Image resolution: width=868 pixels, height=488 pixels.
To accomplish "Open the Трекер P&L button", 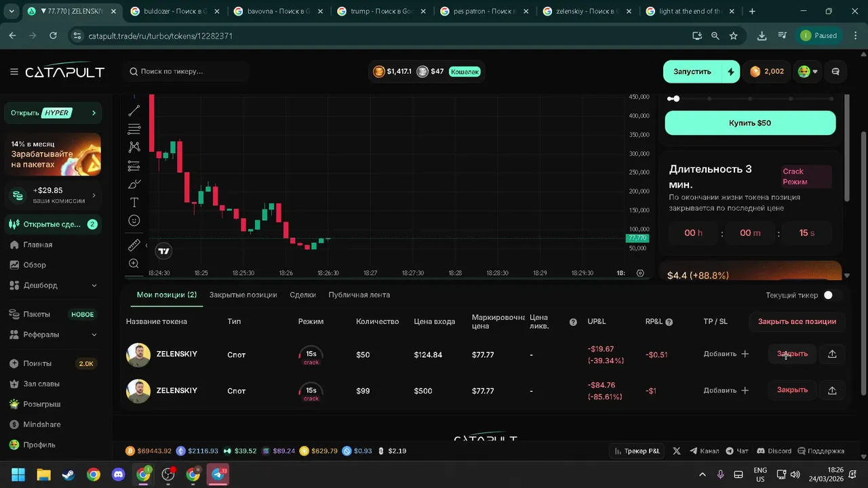I will 637,451.
